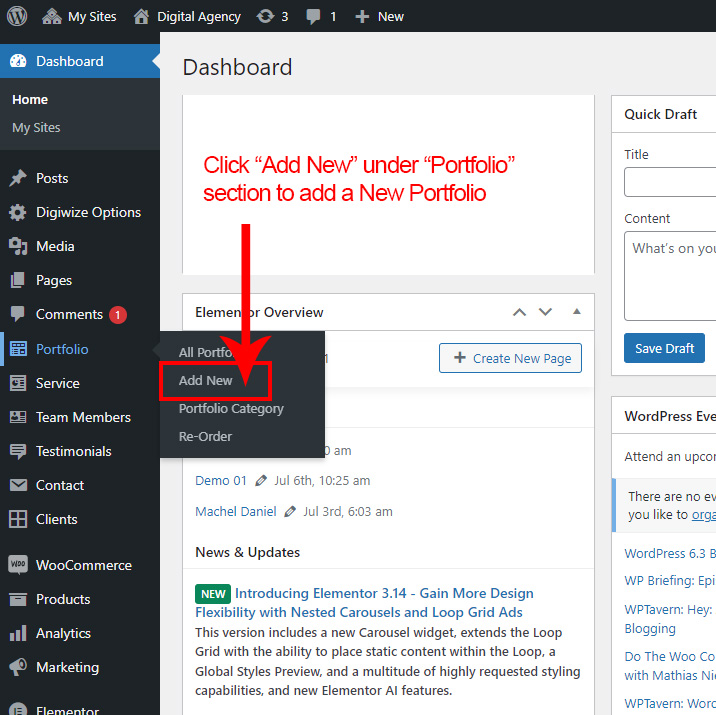This screenshot has width=716, height=715.
Task: Click the Analytics bar chart icon
Action: [18, 633]
